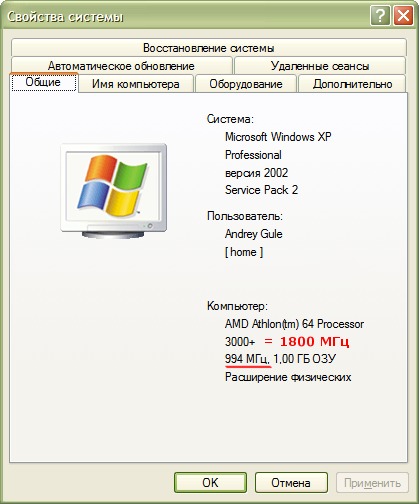Open the Оборудование tab
This screenshot has height=504, width=419.
[x=246, y=84]
